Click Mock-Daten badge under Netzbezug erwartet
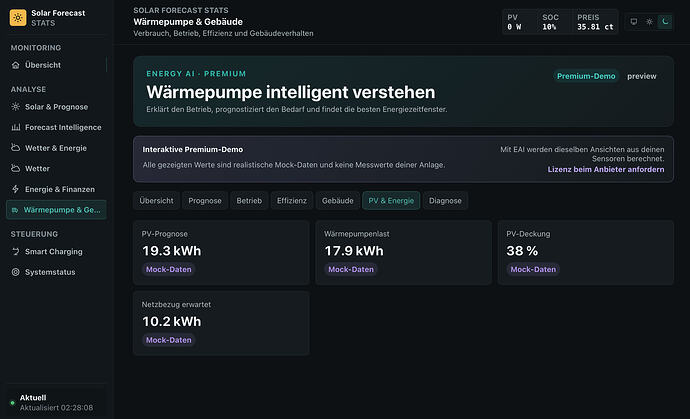This screenshot has height=419, width=690. [169, 340]
